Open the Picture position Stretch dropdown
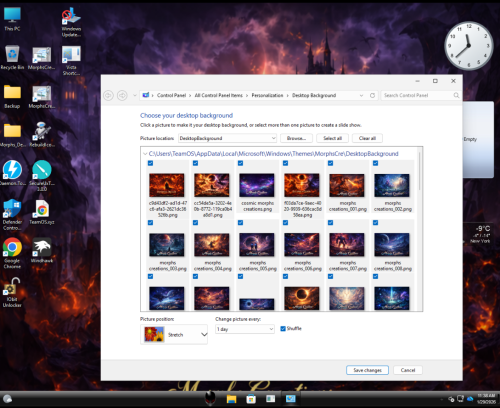This screenshot has width=500, height=408. pyautogui.click(x=174, y=334)
